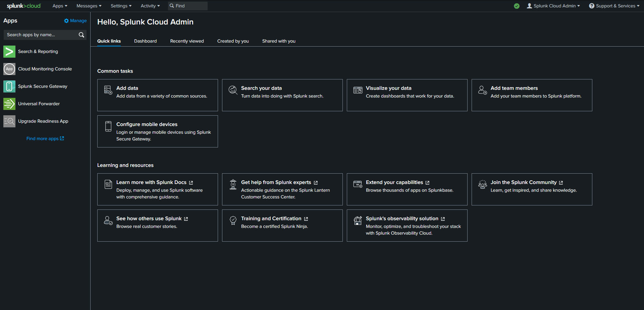The image size is (644, 310).
Task: Open the Apps dropdown menu
Action: [x=59, y=6]
